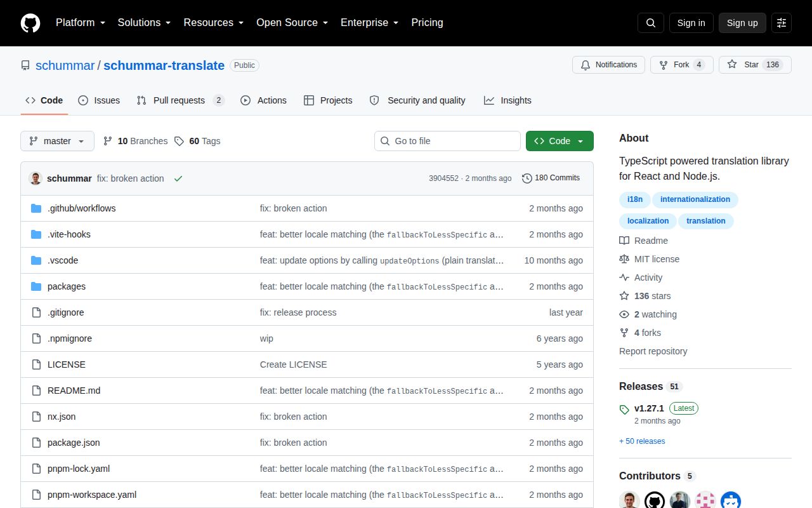The image size is (812, 508).
Task: Switch to the Insights tab
Action: (x=507, y=100)
